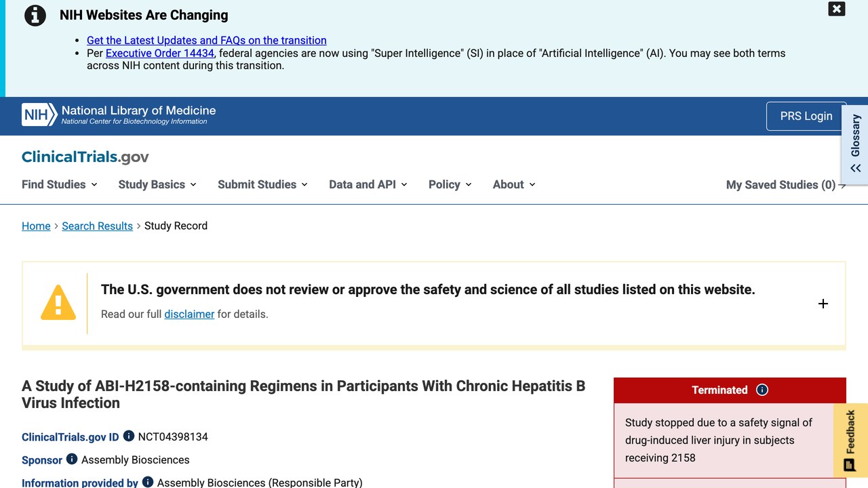The width and height of the screenshot is (868, 488).
Task: Click info icon next to Information provided by
Action: (x=148, y=482)
